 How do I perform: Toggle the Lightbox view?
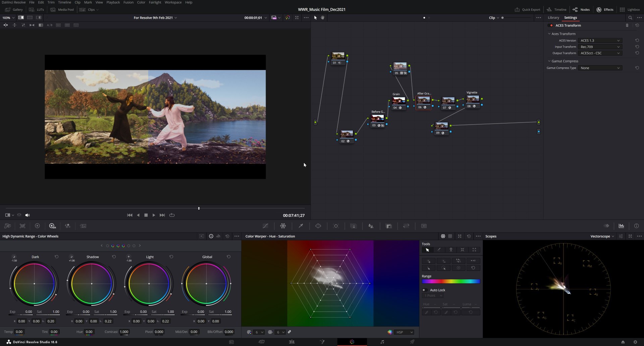click(x=630, y=10)
